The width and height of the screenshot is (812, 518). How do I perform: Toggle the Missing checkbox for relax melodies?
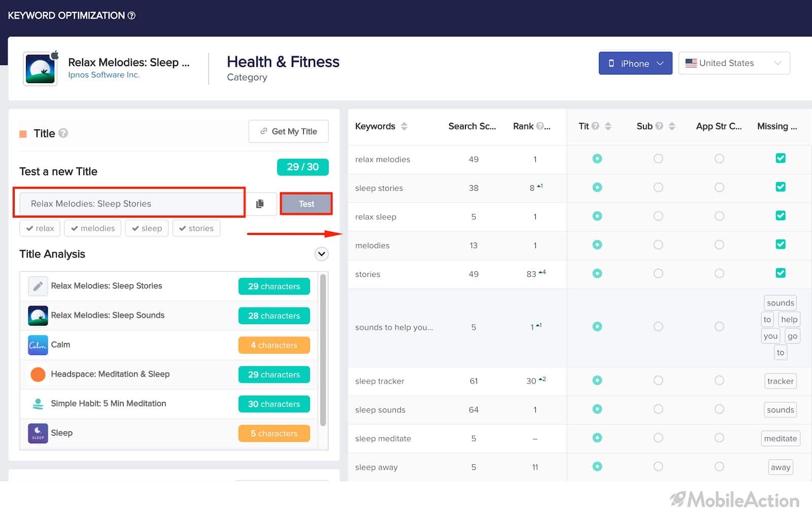(781, 158)
